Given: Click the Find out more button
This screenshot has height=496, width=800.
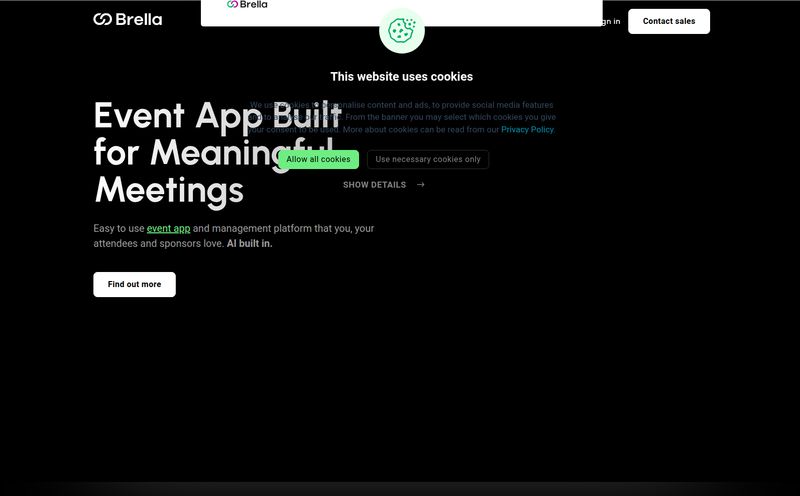Looking at the screenshot, I should 134,284.
